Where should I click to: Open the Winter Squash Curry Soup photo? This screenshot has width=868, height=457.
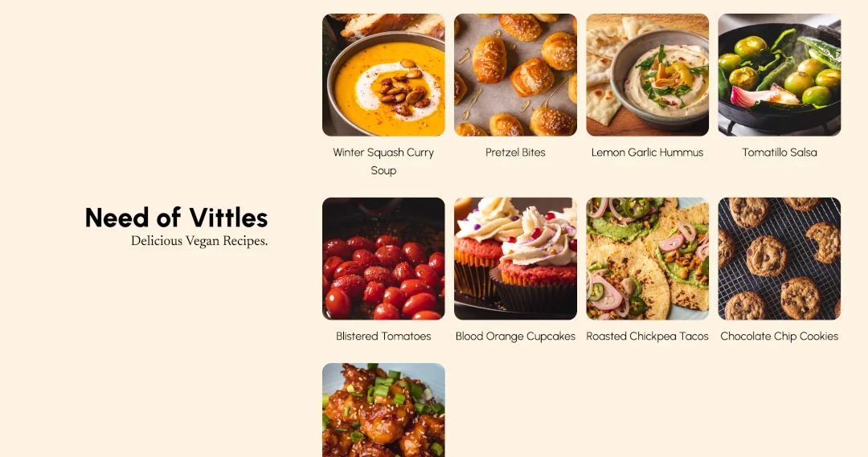point(383,75)
